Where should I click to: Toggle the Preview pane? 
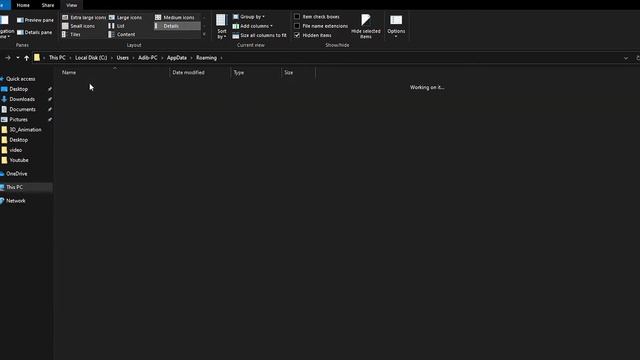(35, 20)
